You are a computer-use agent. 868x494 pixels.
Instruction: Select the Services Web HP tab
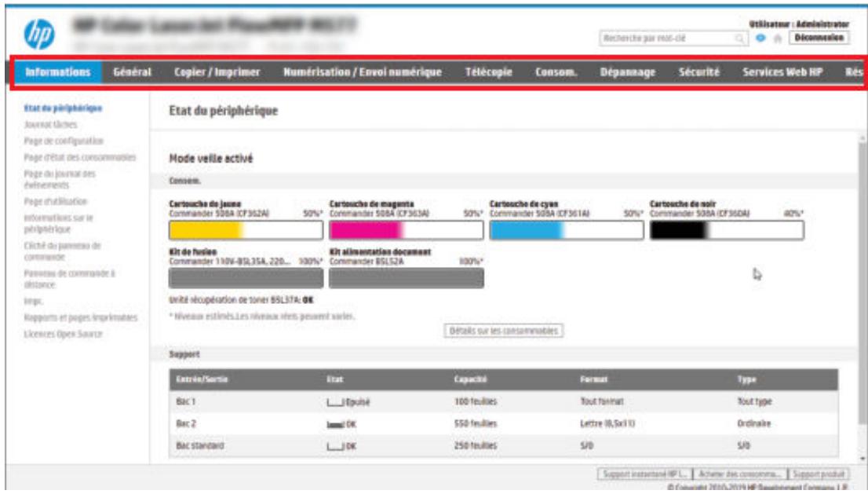point(782,72)
